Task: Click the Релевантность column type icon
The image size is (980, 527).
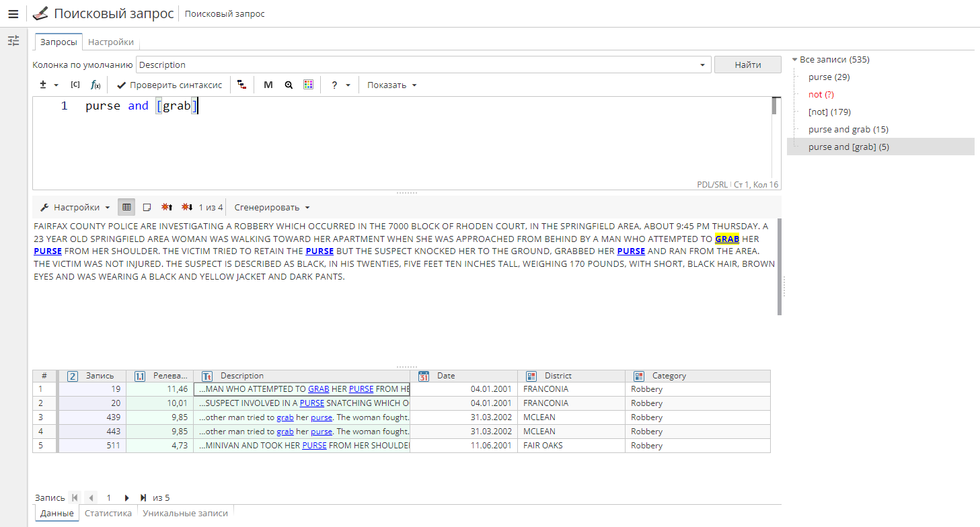Action: click(140, 376)
